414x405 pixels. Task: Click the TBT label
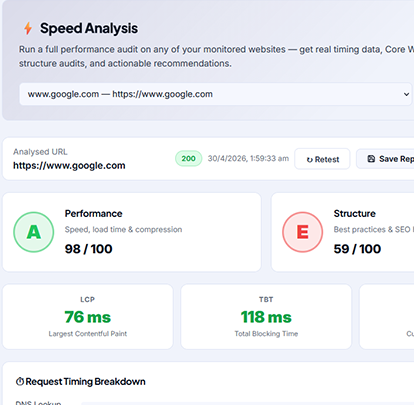tap(266, 300)
